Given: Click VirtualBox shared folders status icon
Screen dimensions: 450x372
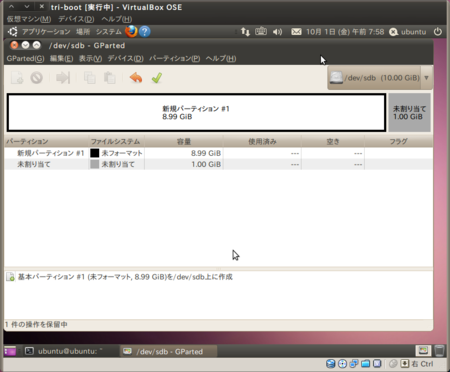Looking at the screenshot, I should 365,364.
